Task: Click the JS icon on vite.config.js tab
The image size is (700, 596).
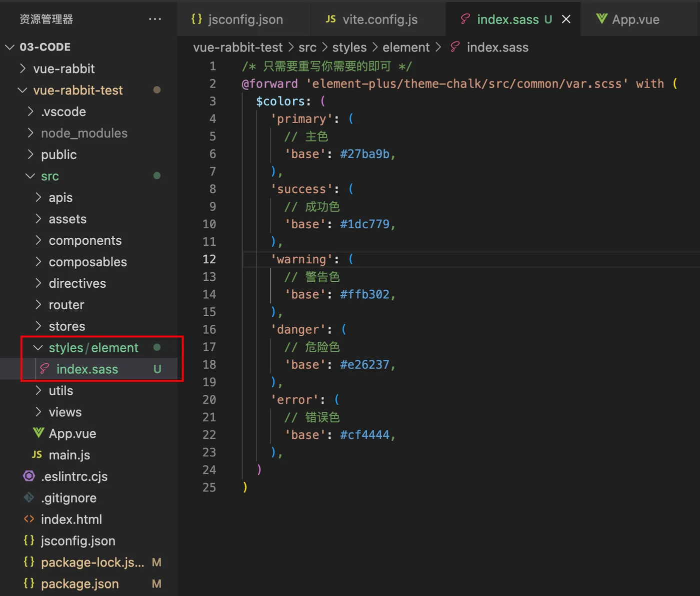Action: (330, 19)
